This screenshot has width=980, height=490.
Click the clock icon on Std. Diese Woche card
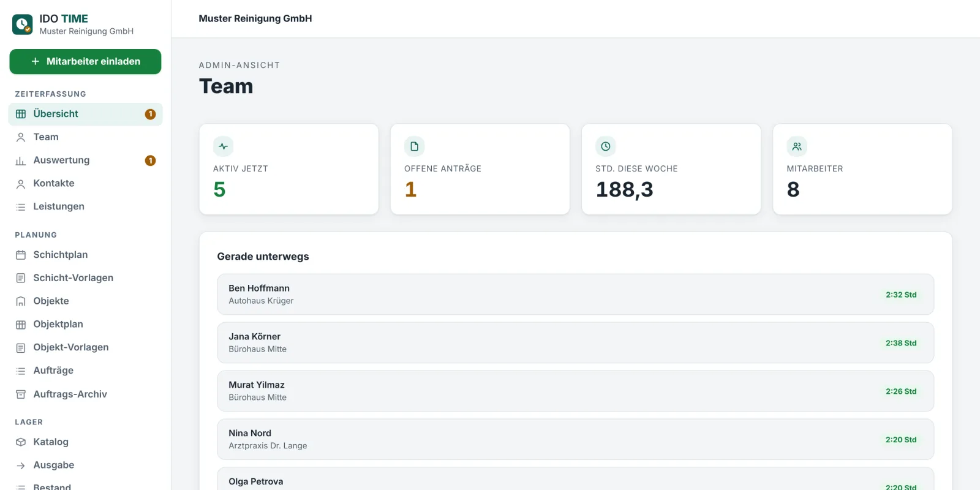[x=606, y=146]
